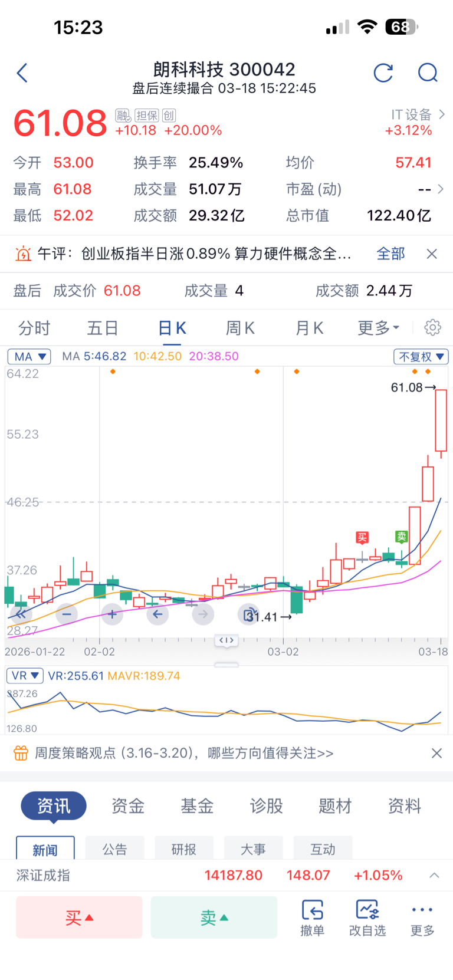
Task: Jump to earliest chart with double-left arrow
Action: tap(21, 614)
